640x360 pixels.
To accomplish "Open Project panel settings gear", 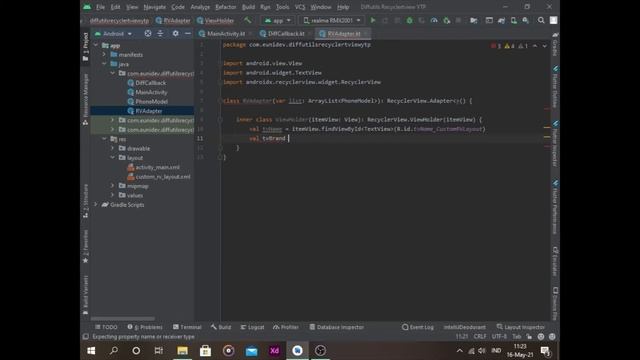I will point(176,33).
